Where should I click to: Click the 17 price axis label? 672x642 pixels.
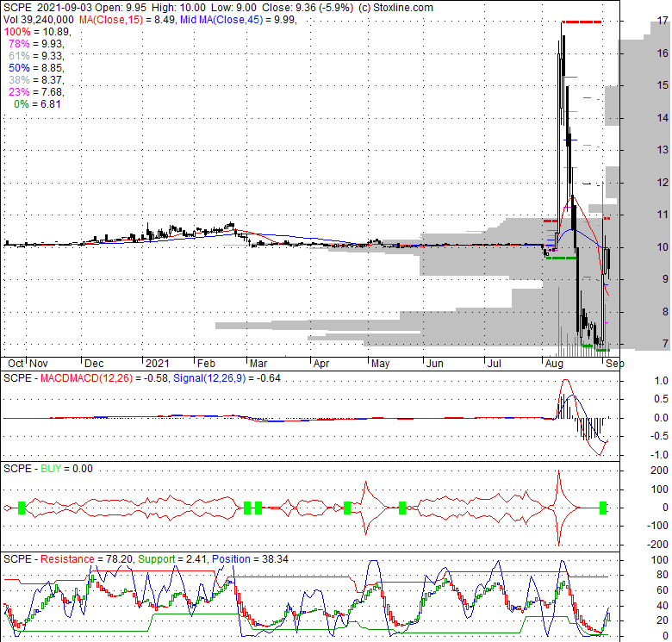[x=663, y=20]
